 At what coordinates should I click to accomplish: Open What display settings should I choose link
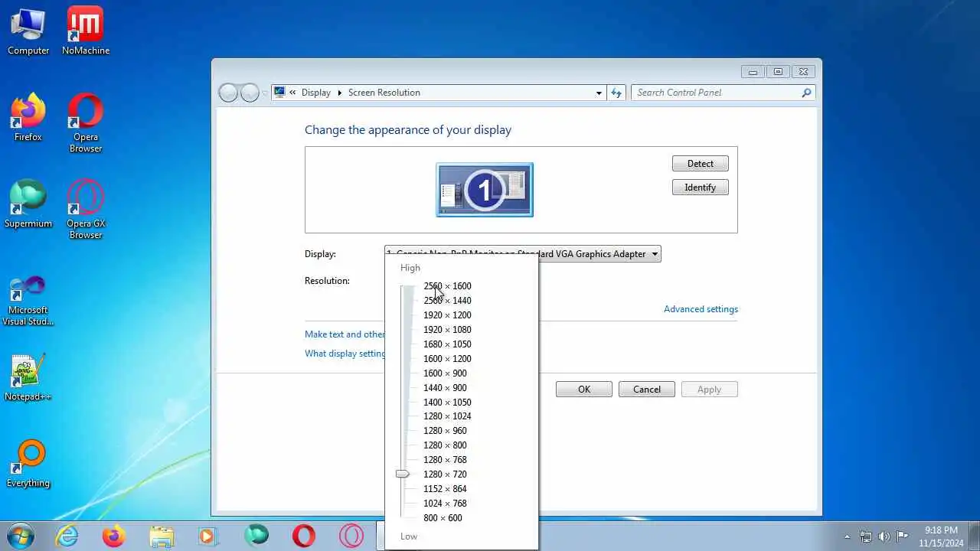(345, 354)
